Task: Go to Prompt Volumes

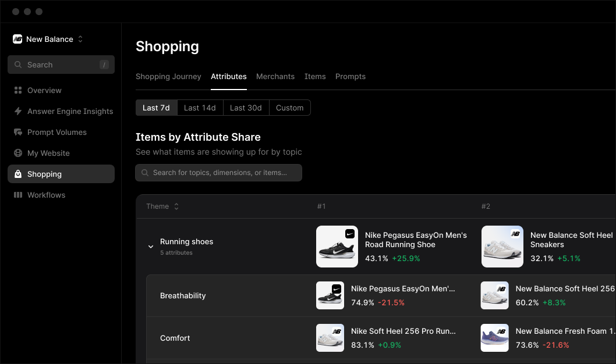Action: click(61, 132)
